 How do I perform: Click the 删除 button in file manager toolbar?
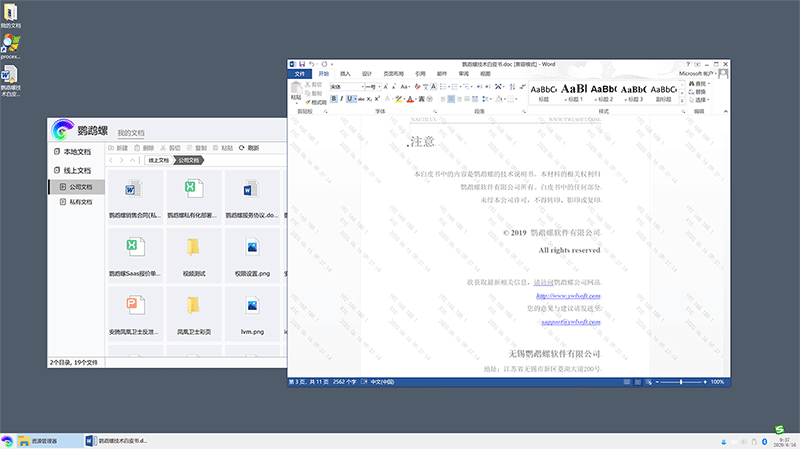pos(144,148)
